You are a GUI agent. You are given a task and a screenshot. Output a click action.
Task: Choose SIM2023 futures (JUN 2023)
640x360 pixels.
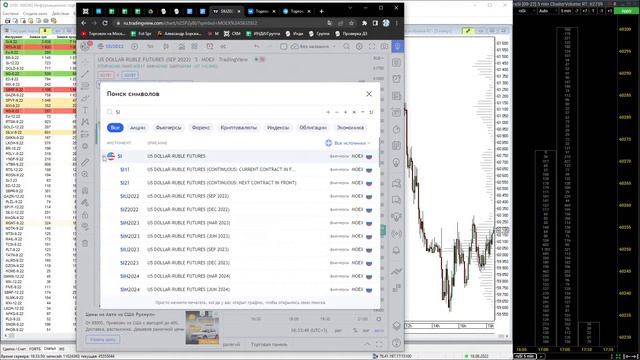[240, 236]
